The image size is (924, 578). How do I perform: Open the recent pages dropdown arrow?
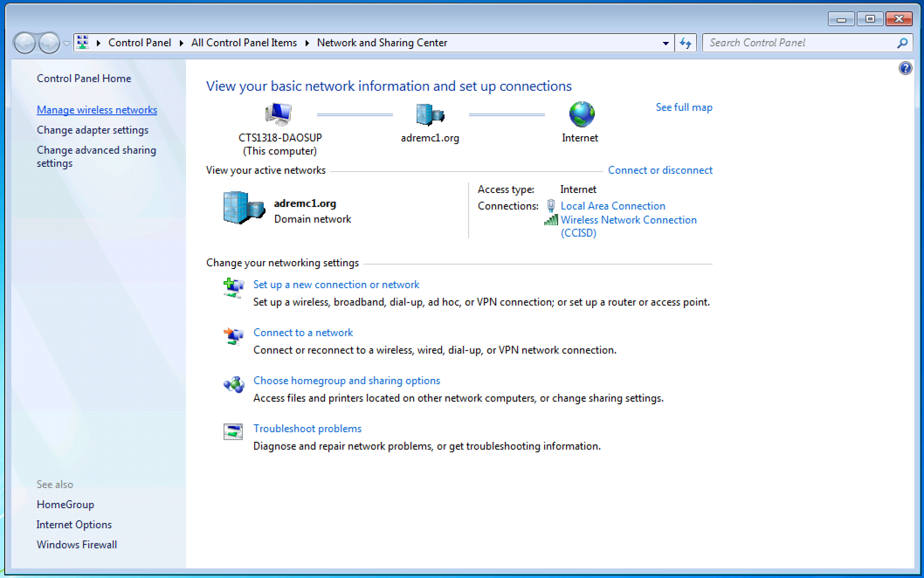click(67, 43)
